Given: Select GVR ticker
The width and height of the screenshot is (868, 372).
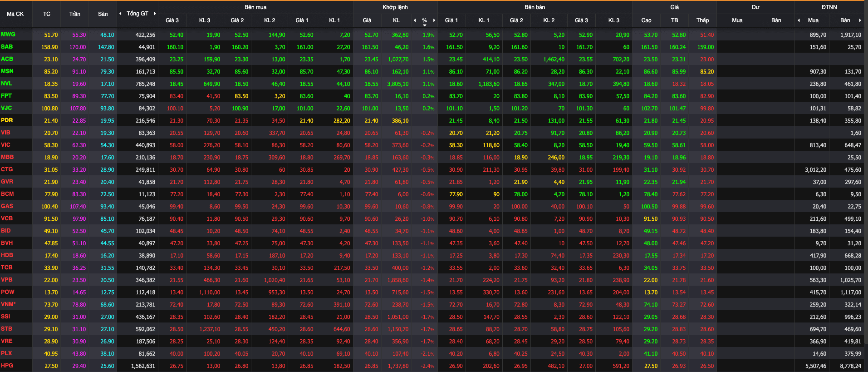Looking at the screenshot, I should 7,182.
